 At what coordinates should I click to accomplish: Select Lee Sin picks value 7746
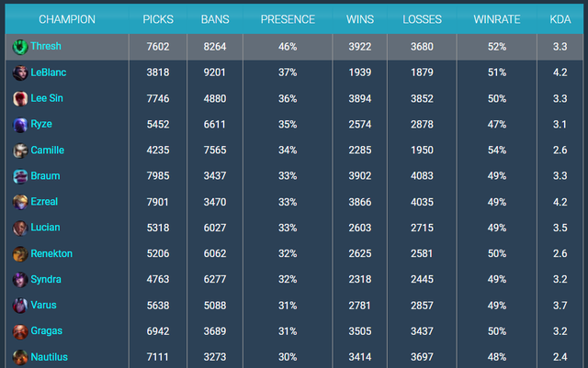(158, 99)
